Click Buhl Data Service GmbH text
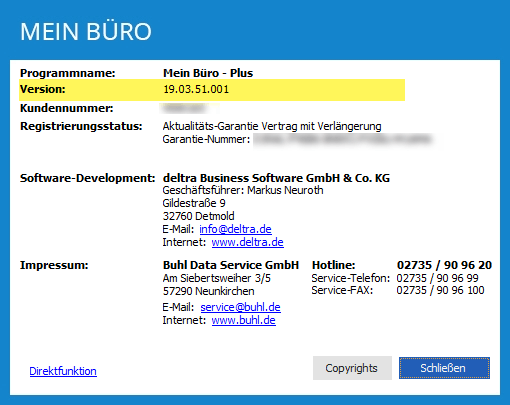The width and height of the screenshot is (510, 405). click(x=231, y=265)
